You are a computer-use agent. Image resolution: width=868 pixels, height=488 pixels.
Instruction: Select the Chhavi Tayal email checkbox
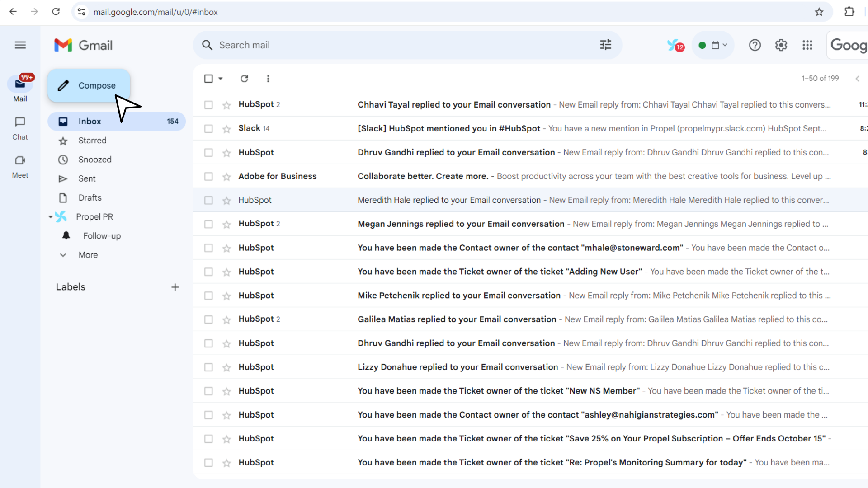pyautogui.click(x=208, y=105)
